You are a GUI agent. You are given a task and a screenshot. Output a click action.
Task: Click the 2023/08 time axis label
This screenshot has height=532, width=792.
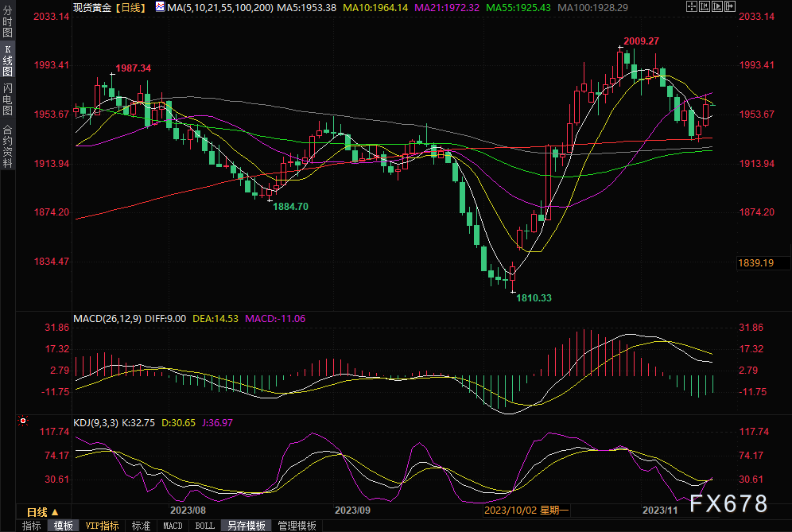click(188, 511)
